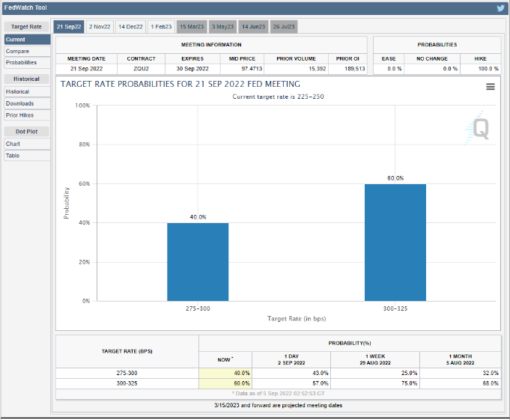Click the 'Current target rate is 225-250' subtitle
This screenshot has width=510, height=420.
(278, 97)
